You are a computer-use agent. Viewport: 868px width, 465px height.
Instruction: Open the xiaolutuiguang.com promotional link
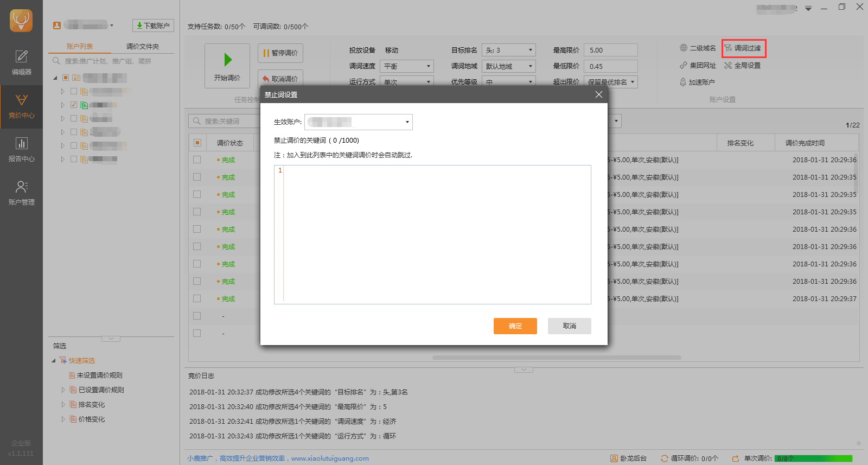[x=330, y=458]
